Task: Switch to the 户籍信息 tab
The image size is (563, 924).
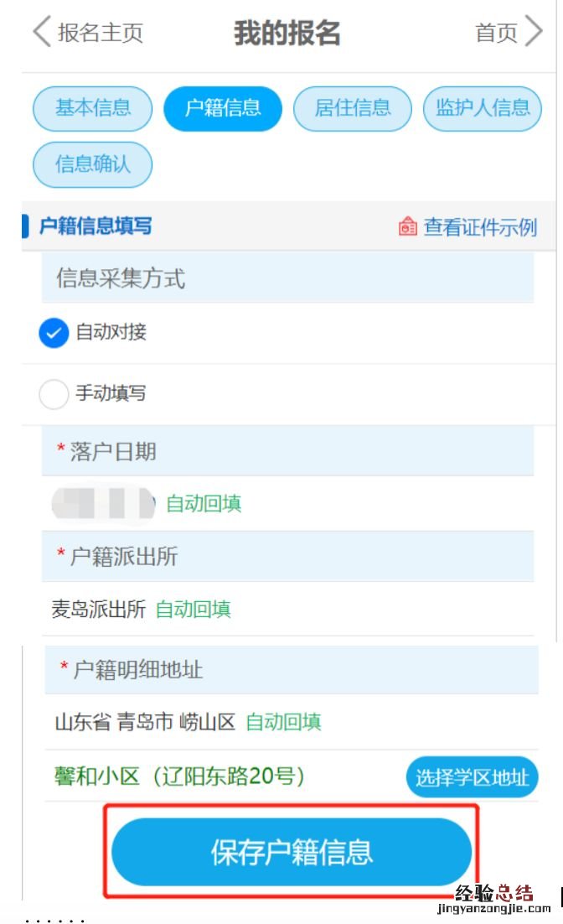Action: (223, 108)
